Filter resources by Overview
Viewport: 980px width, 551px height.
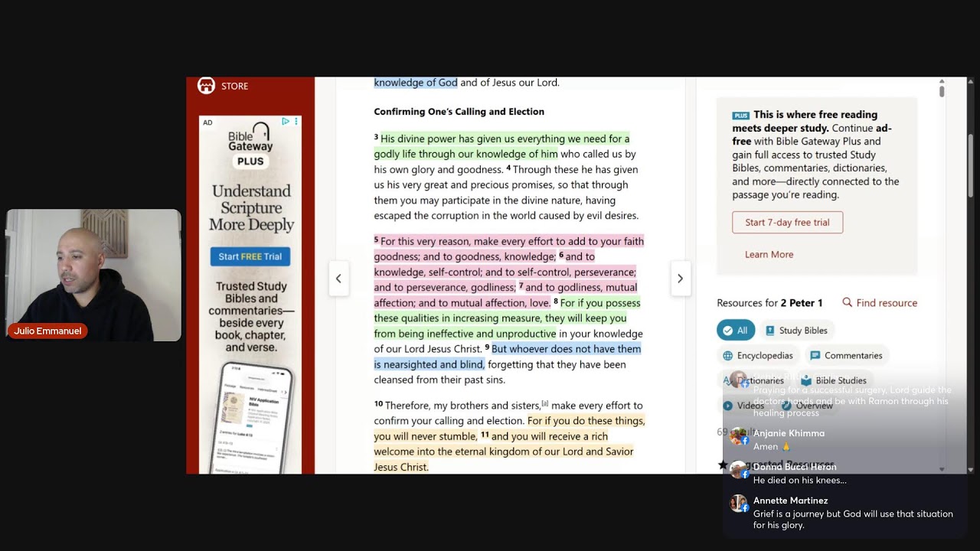pyautogui.click(x=808, y=406)
